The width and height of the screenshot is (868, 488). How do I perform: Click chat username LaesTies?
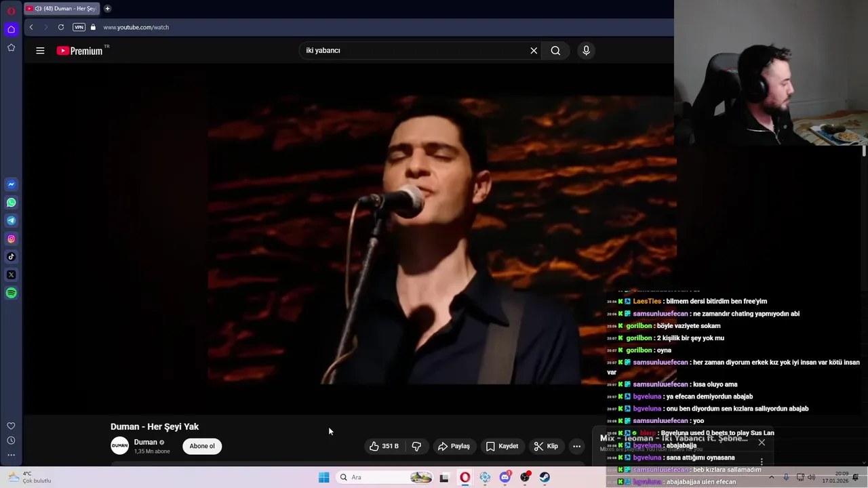click(x=647, y=302)
